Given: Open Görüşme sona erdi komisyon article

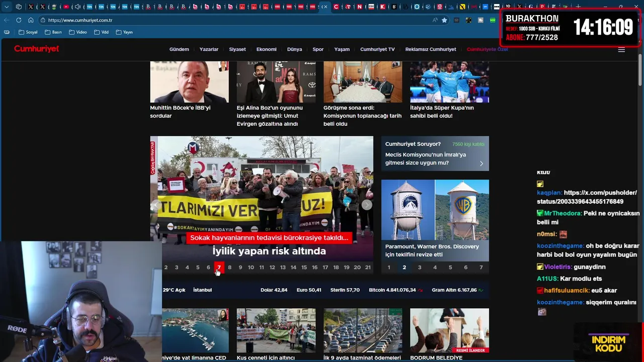Looking at the screenshot, I should [x=362, y=116].
